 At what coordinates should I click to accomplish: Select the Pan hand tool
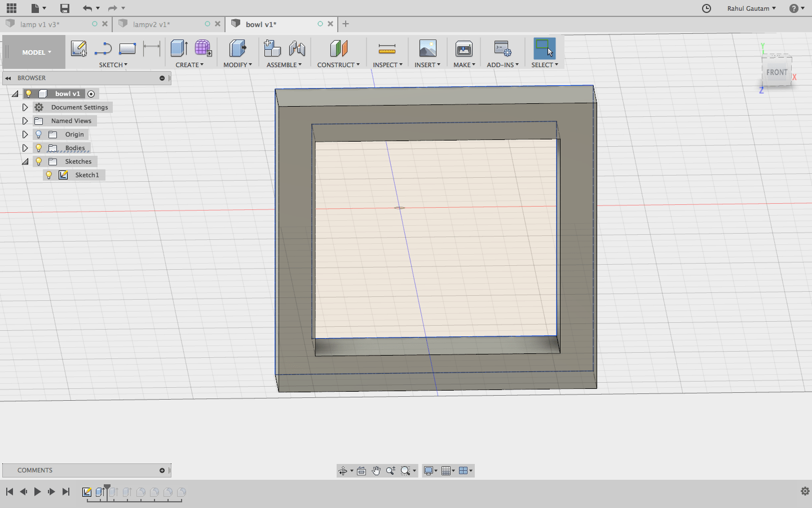click(x=376, y=471)
